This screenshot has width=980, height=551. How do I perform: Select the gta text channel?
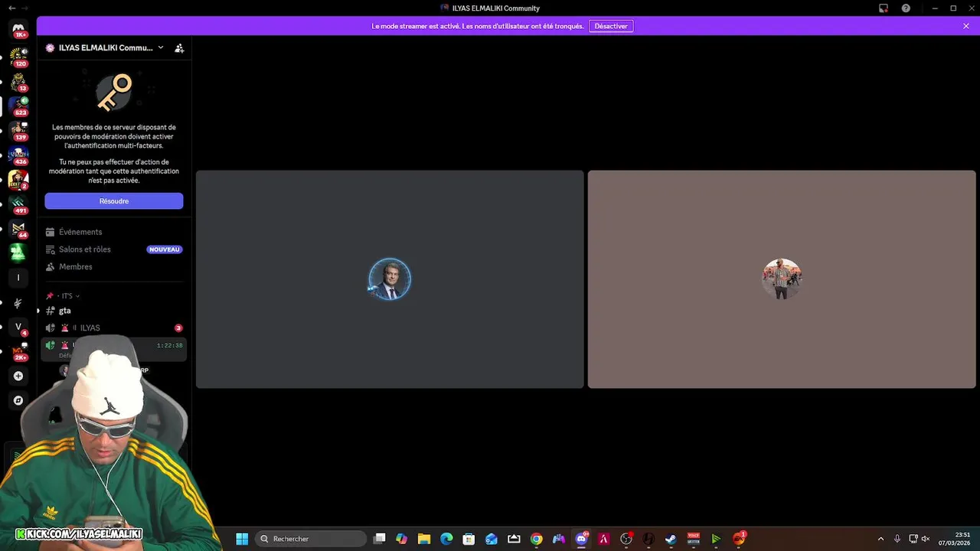(x=113, y=311)
